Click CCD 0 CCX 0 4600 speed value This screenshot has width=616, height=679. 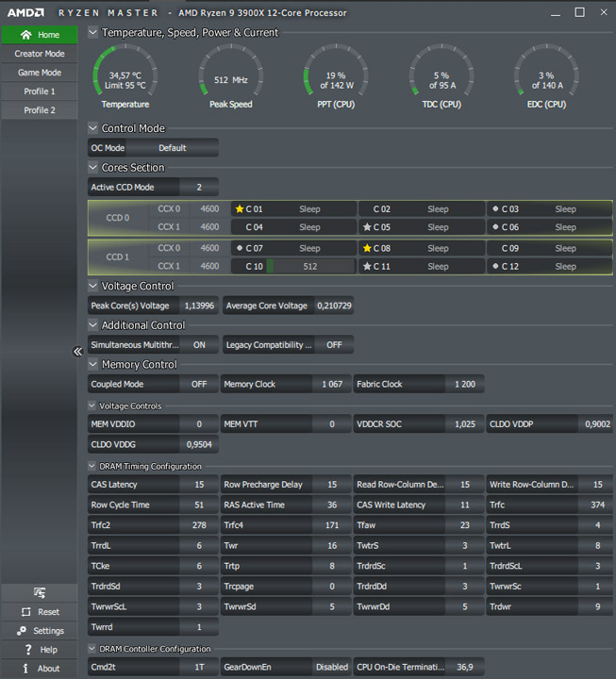coord(209,209)
